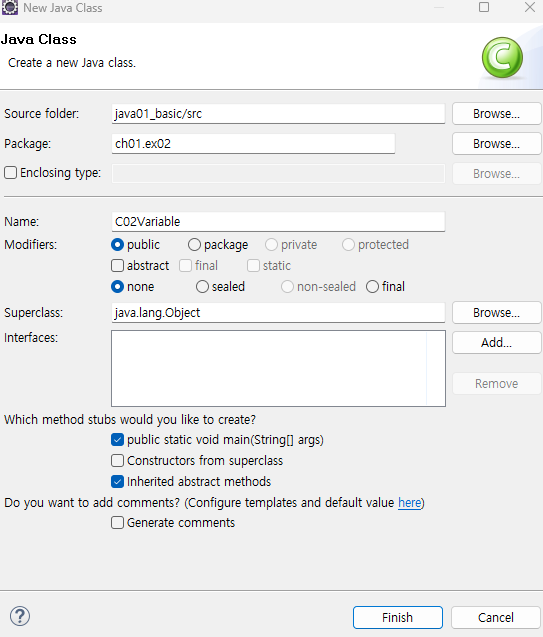Click the Name field containing C02Variable
The image size is (543, 637).
(278, 222)
